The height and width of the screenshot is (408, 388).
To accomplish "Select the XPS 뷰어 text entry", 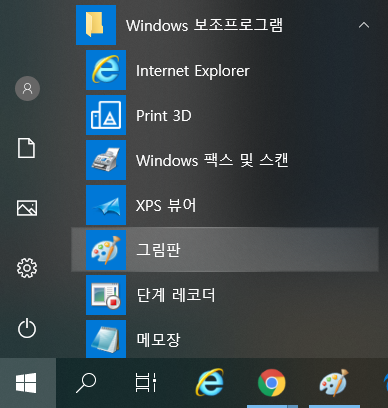I will click(x=166, y=205).
